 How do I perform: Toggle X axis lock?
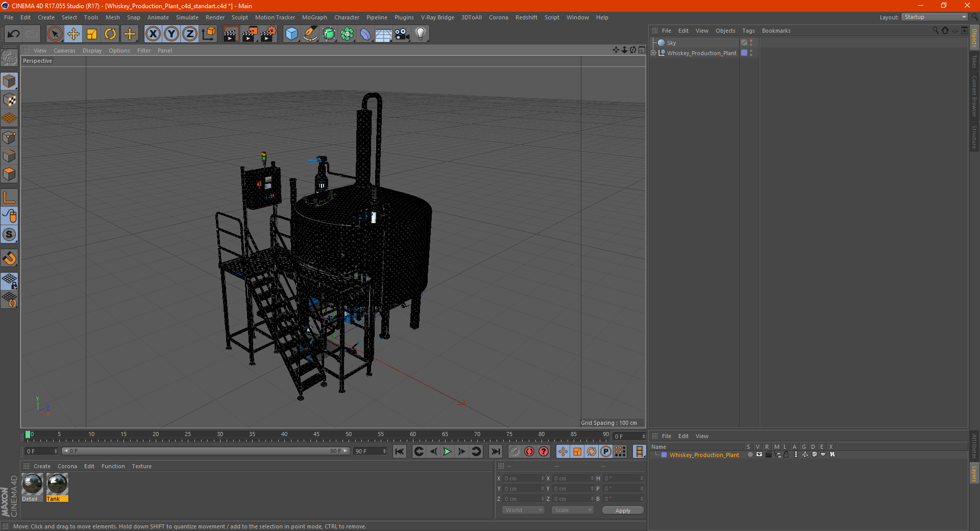click(x=153, y=34)
